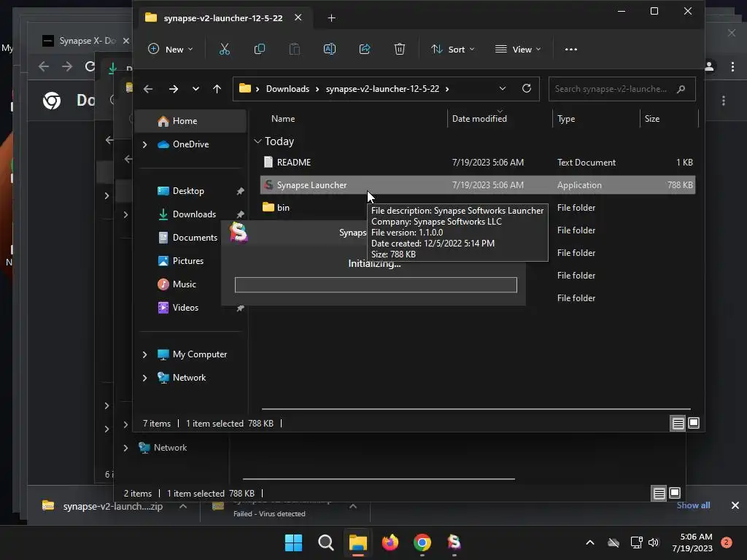Click the Share icon in toolbar
The height and width of the screenshot is (560, 747).
[365, 49]
